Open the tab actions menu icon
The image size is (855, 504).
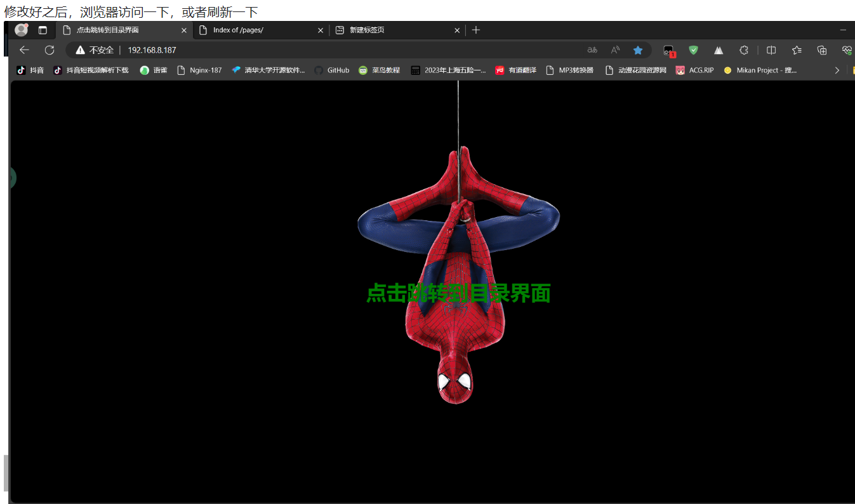pyautogui.click(x=43, y=30)
